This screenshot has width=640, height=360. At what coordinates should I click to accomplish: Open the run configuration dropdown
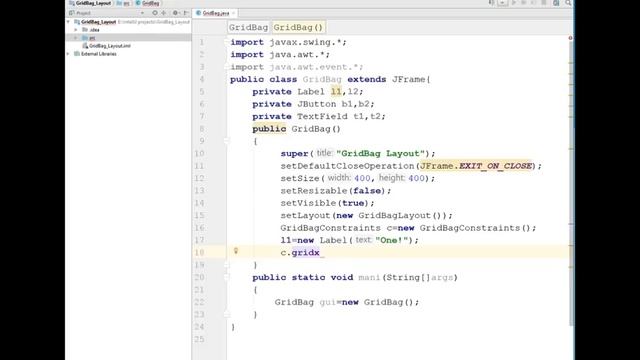(x=502, y=3)
